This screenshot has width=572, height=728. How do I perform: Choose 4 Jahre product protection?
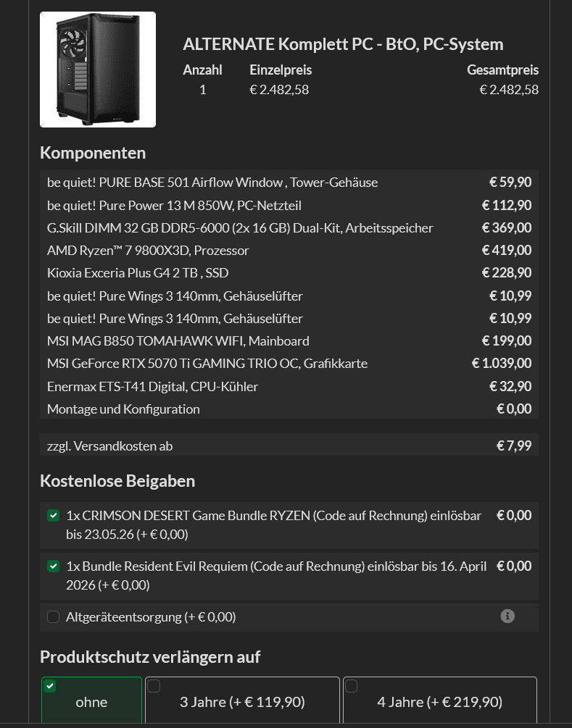[x=439, y=701]
